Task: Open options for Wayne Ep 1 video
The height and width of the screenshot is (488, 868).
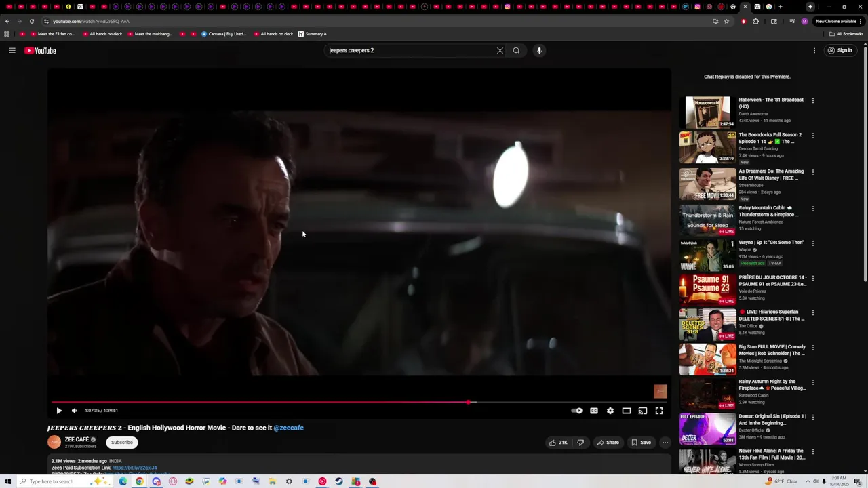Action: coord(813,243)
